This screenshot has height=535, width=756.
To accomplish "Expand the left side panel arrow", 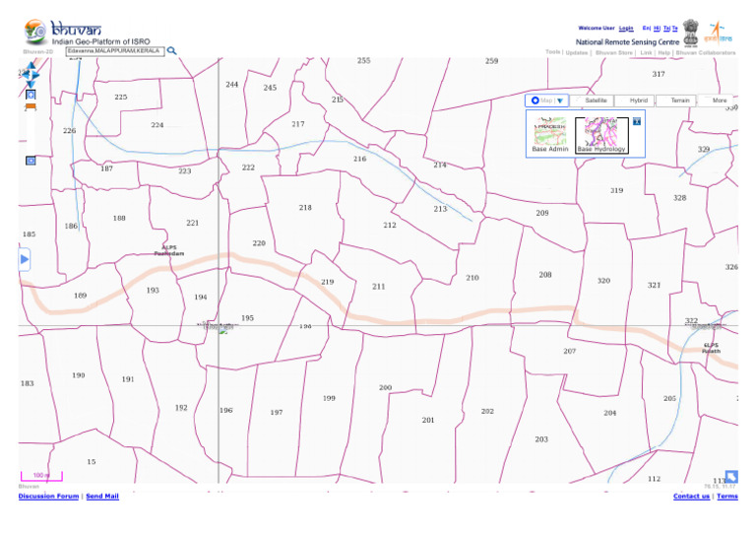I will (x=24, y=259).
